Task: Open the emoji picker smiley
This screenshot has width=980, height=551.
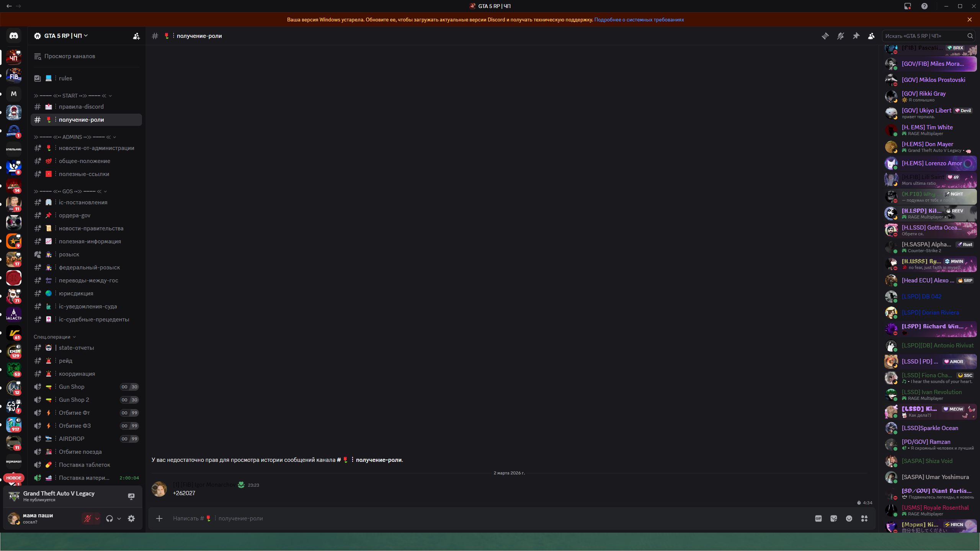Action: [849, 518]
